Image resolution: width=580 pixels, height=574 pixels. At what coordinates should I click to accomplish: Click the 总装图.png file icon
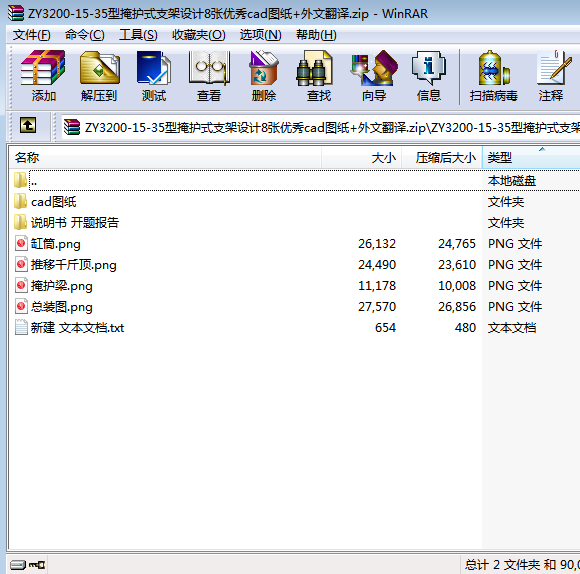click(21, 306)
